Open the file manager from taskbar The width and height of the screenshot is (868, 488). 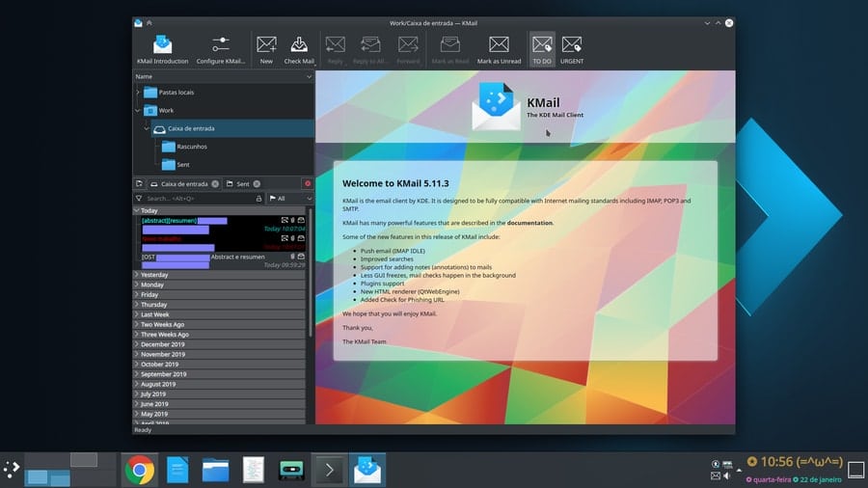[215, 470]
